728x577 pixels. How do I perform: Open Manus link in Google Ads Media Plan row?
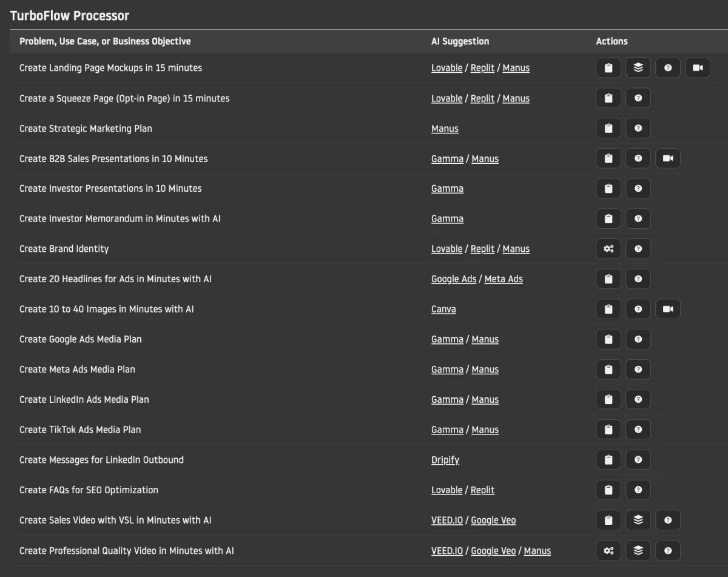point(485,339)
